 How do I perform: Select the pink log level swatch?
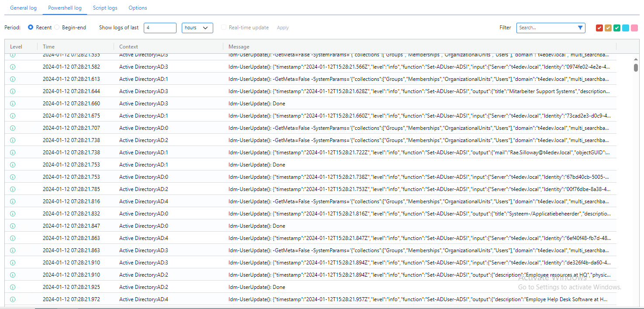coord(634,28)
